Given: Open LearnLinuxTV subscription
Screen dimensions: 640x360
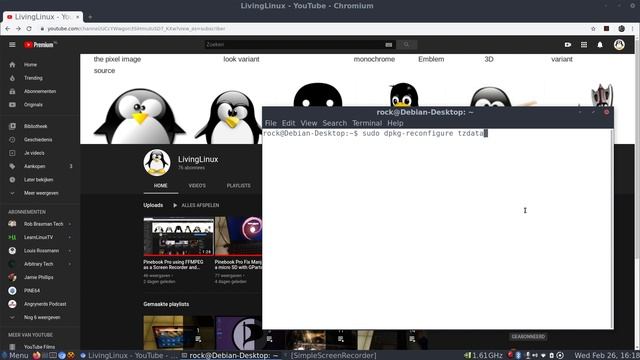Looking at the screenshot, I should pyautogui.click(x=38, y=238).
